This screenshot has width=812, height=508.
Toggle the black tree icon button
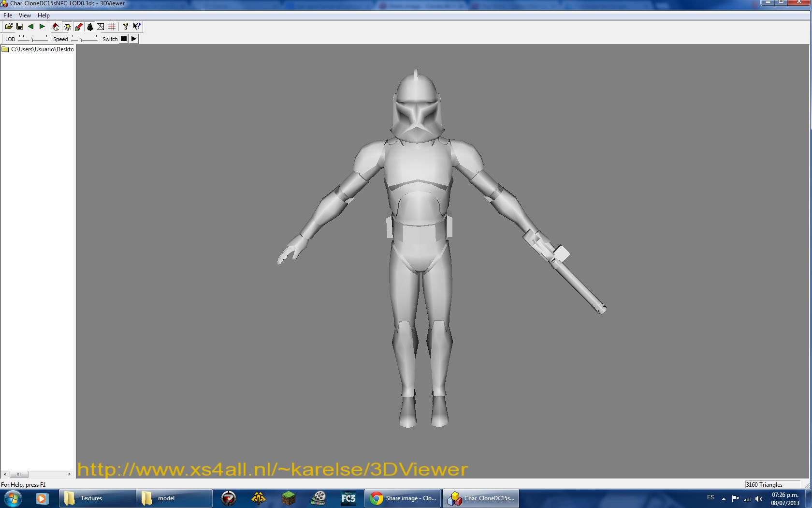click(x=90, y=27)
